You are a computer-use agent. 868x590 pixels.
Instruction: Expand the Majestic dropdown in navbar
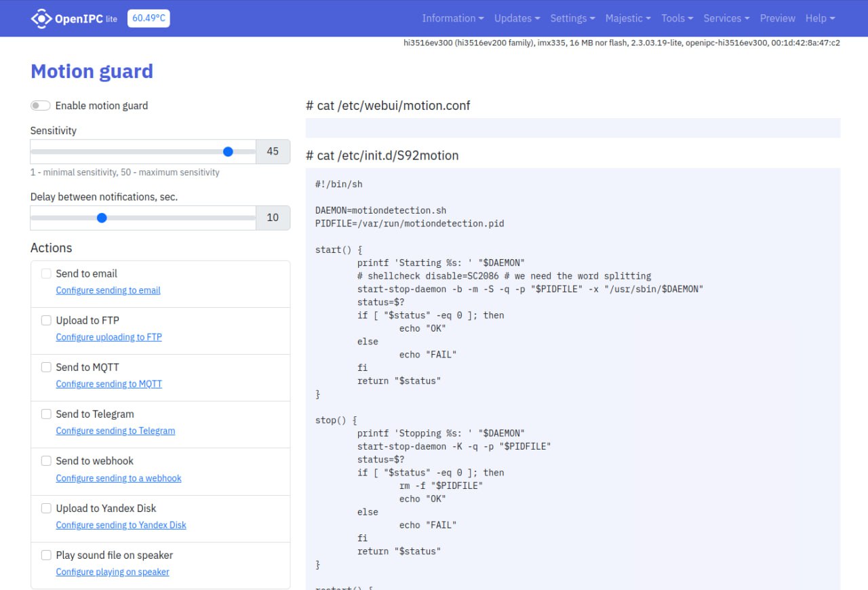pos(627,18)
